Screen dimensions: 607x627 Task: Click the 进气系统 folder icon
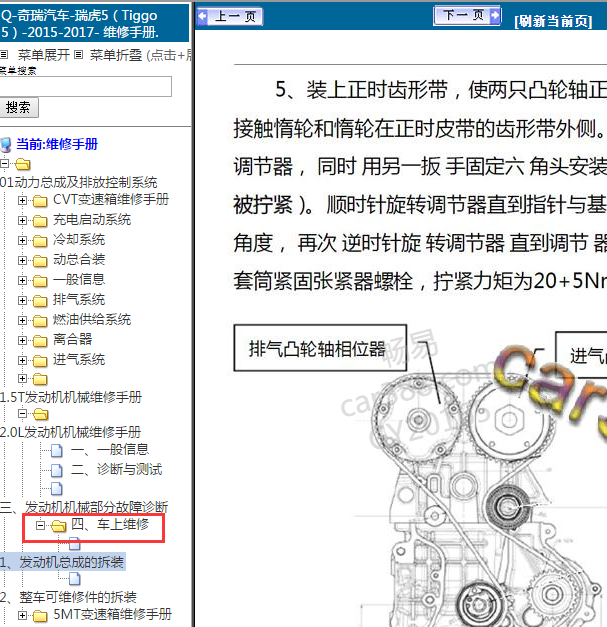[40, 360]
